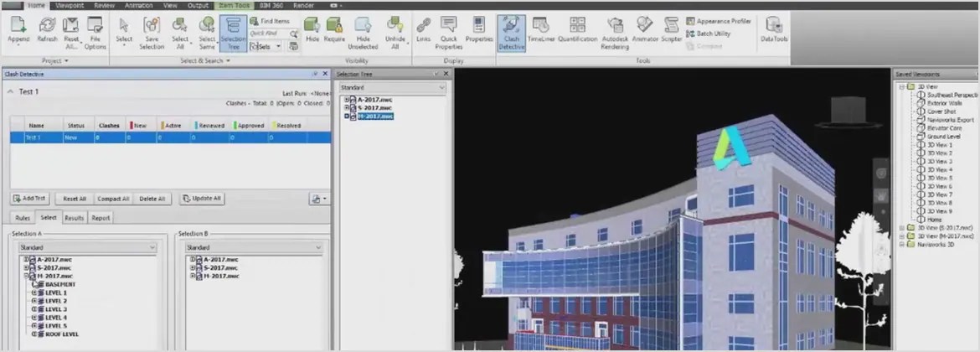980x352 pixels.
Task: Select the Test 1 row in clash table
Action: click(170, 137)
